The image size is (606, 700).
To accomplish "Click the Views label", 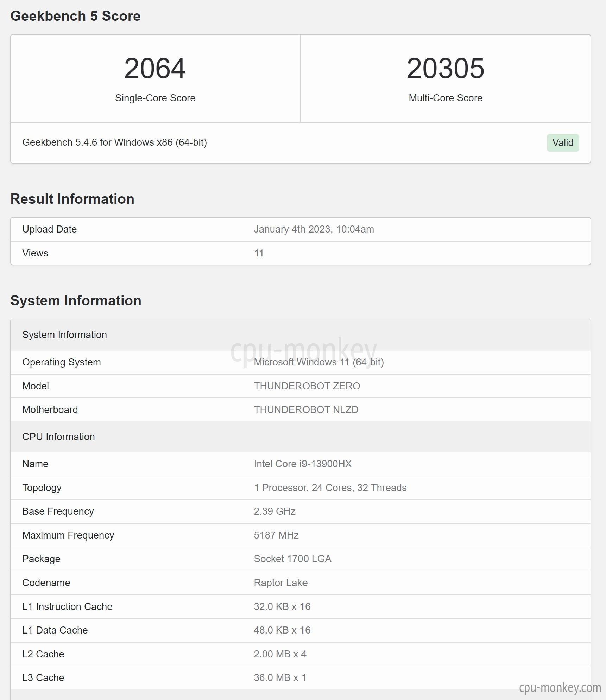I will point(35,253).
